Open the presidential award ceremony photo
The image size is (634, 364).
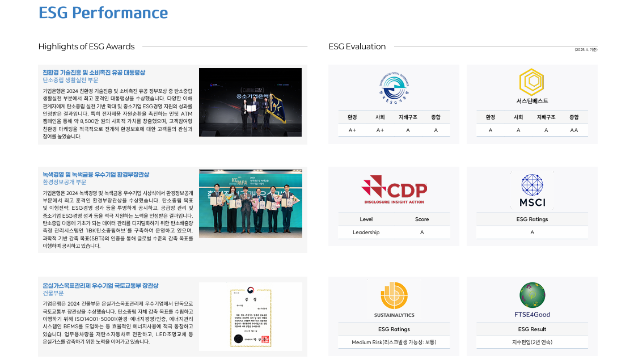[250, 102]
